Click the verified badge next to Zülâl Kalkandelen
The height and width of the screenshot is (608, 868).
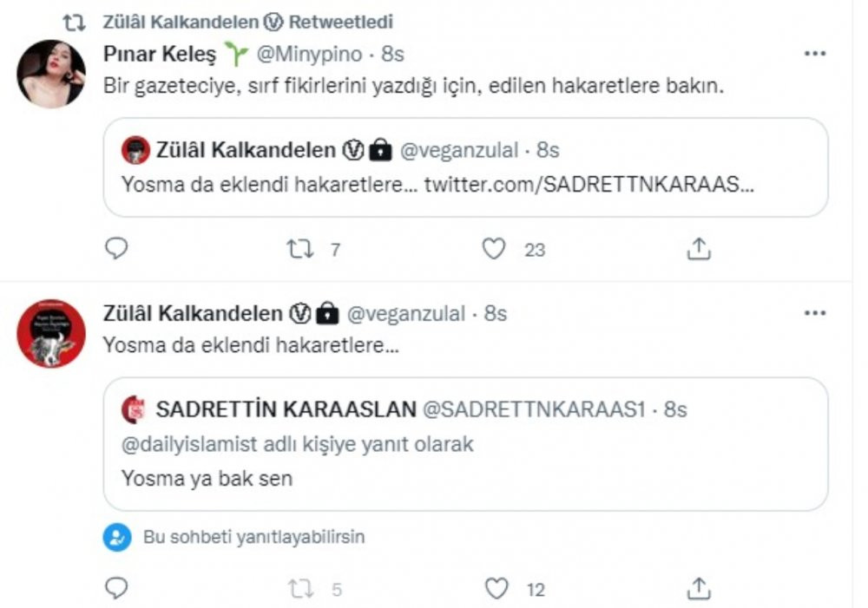click(299, 315)
